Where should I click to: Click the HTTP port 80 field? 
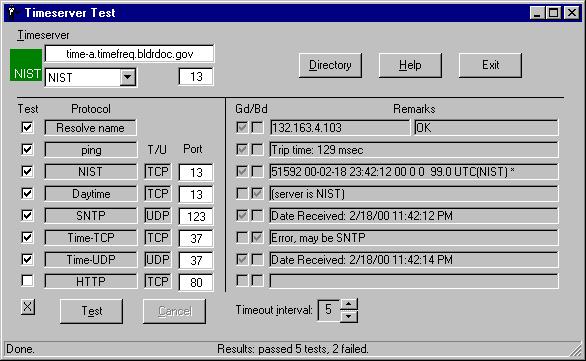pyautogui.click(x=196, y=282)
